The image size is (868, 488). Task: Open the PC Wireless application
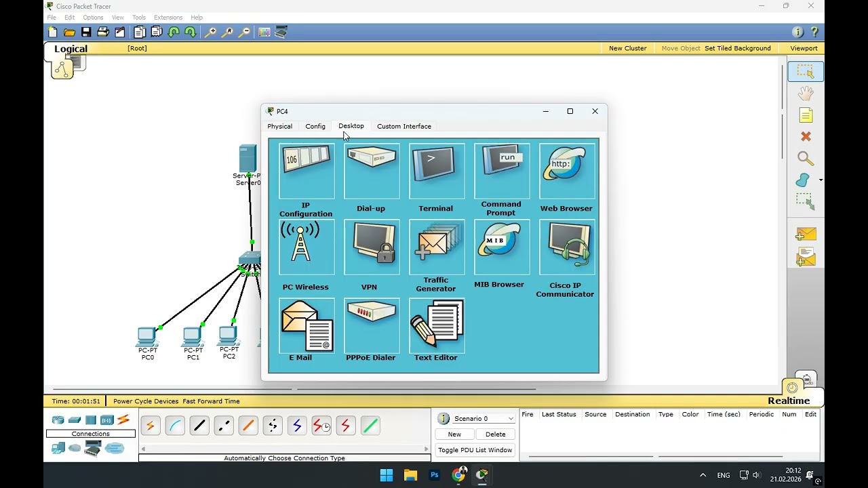(x=307, y=247)
